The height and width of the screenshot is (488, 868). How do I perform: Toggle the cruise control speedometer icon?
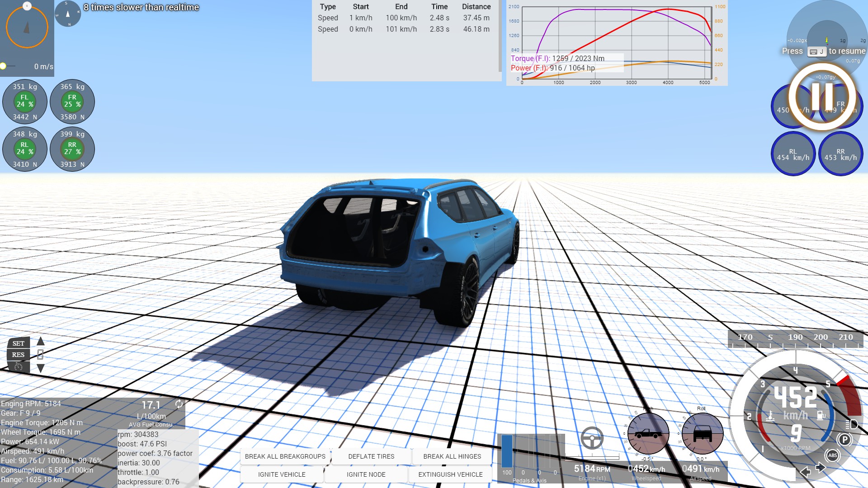pos(19,367)
